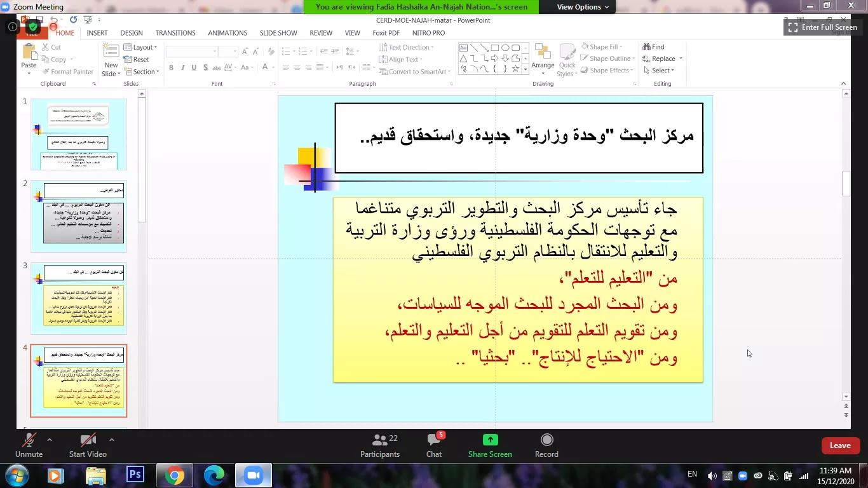The height and width of the screenshot is (488, 868).
Task: Open the Section dropdown
Action: coord(141,72)
